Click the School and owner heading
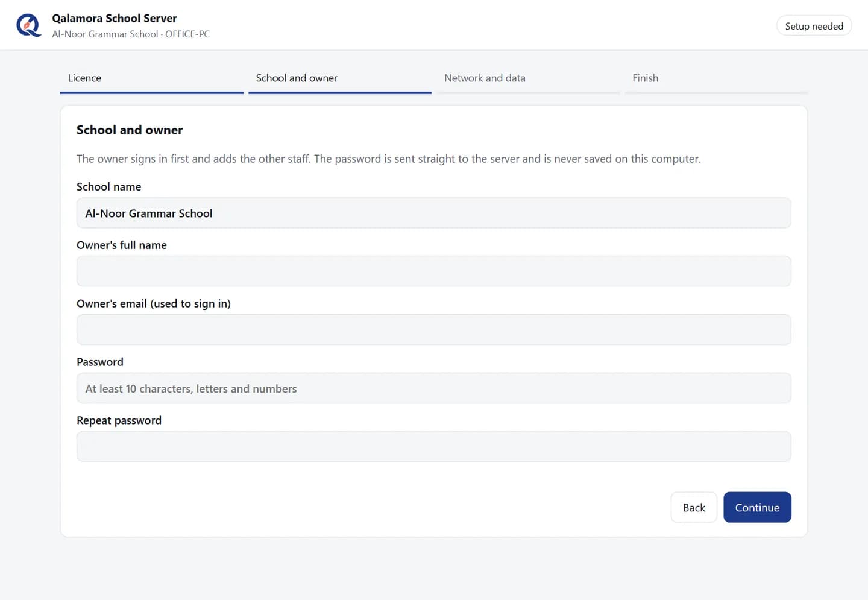This screenshot has width=868, height=600. coord(130,130)
